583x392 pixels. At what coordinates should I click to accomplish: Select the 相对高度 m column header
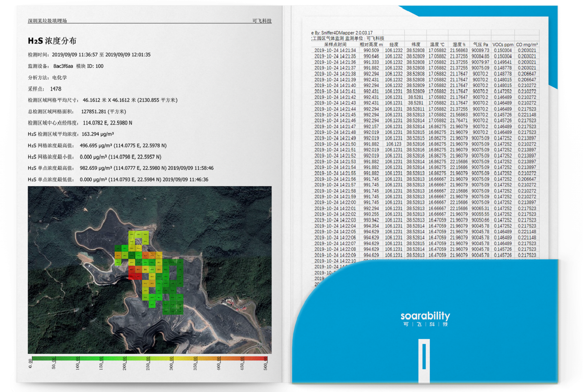(x=371, y=44)
